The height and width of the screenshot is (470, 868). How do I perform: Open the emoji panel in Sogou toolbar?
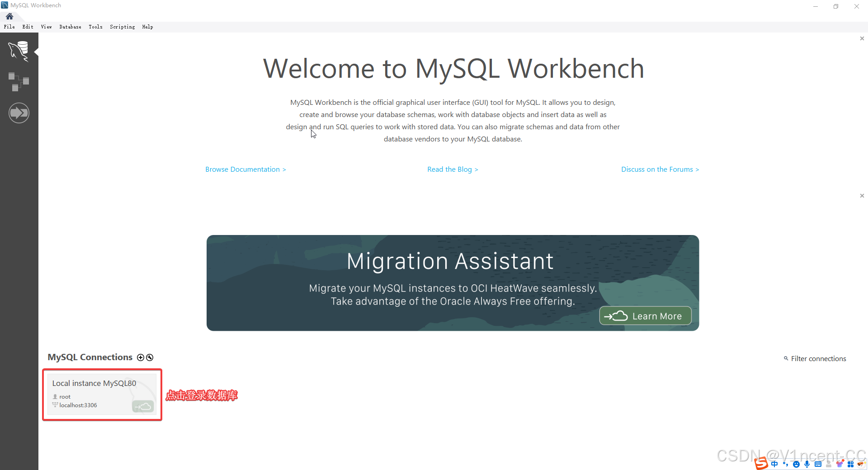pos(797,464)
